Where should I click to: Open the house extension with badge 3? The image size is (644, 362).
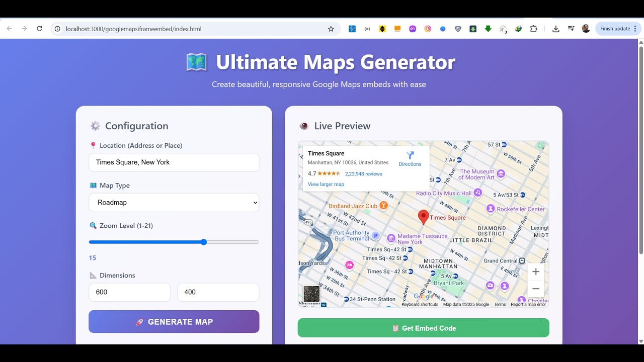503,29
